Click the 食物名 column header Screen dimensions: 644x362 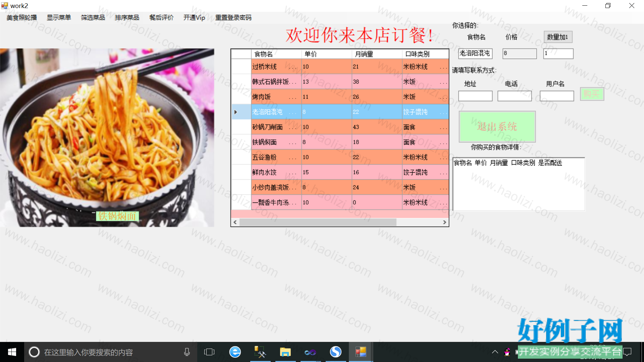point(276,54)
